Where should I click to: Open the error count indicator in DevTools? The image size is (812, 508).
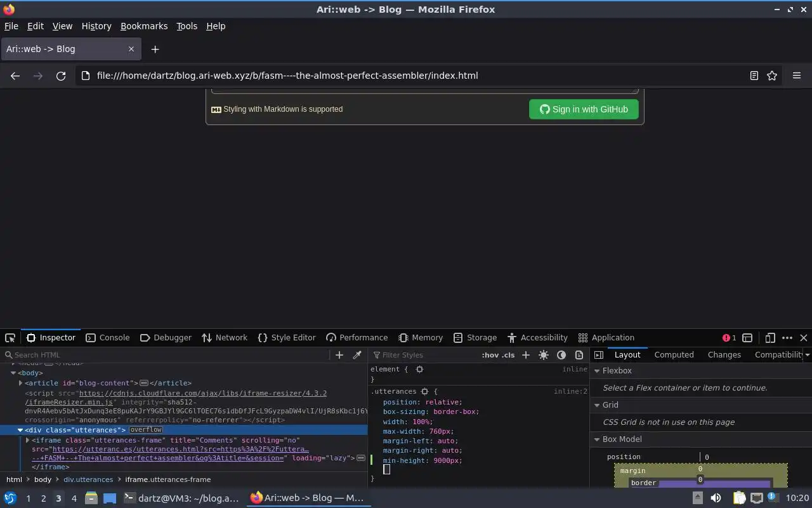[730, 338]
